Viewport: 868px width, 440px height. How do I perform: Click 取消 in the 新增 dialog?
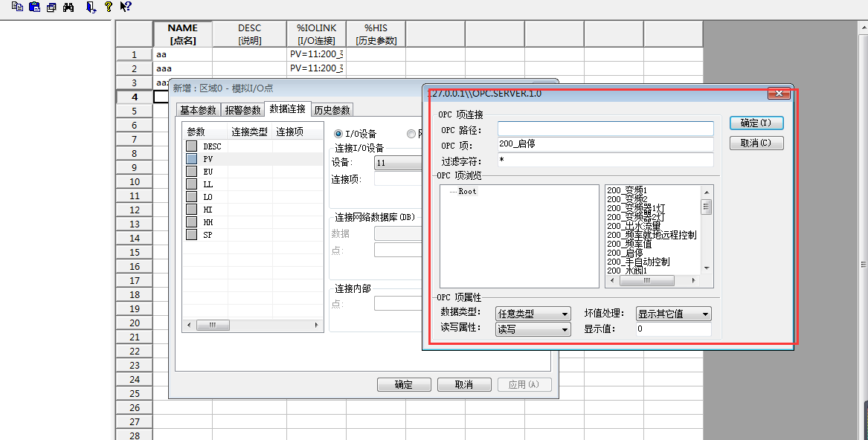pos(464,385)
